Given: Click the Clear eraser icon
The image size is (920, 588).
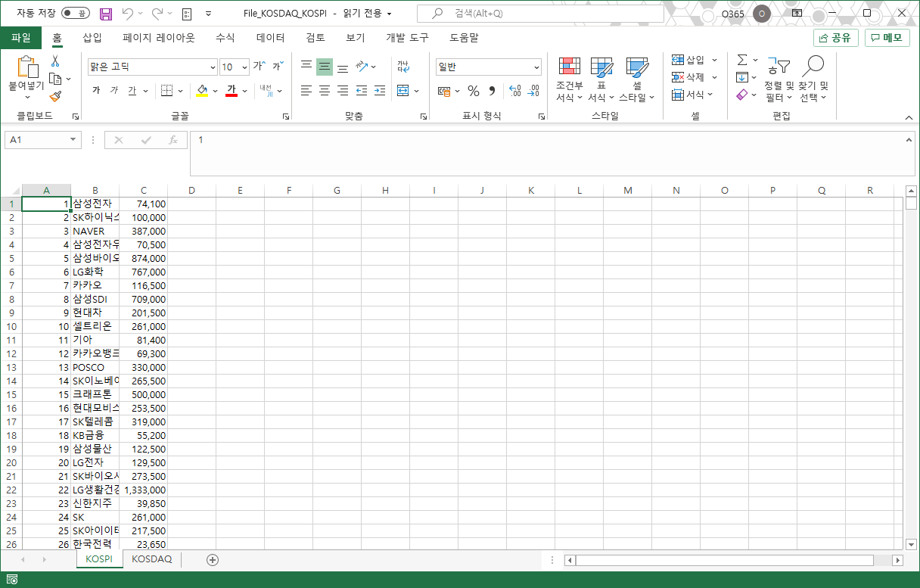Looking at the screenshot, I should [x=742, y=95].
